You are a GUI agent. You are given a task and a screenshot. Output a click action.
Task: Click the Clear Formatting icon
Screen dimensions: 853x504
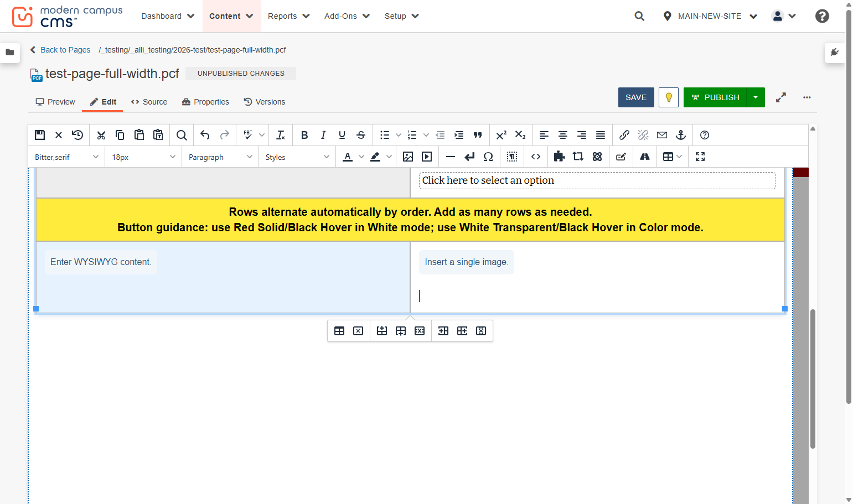point(281,135)
